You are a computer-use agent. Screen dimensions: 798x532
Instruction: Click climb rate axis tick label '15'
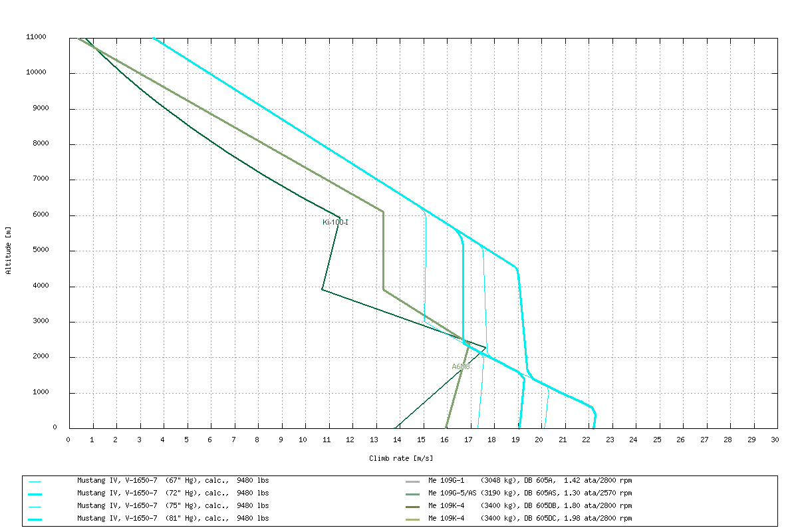click(422, 440)
